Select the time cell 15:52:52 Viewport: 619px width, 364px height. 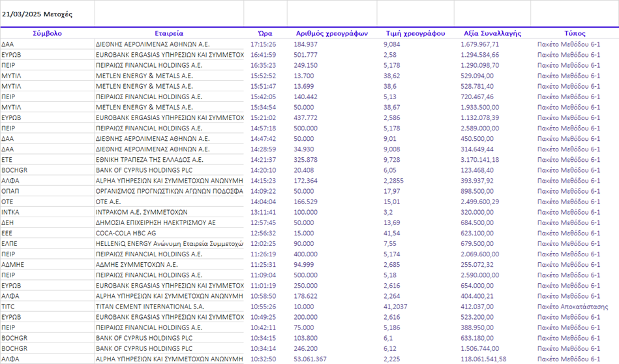tap(264, 76)
